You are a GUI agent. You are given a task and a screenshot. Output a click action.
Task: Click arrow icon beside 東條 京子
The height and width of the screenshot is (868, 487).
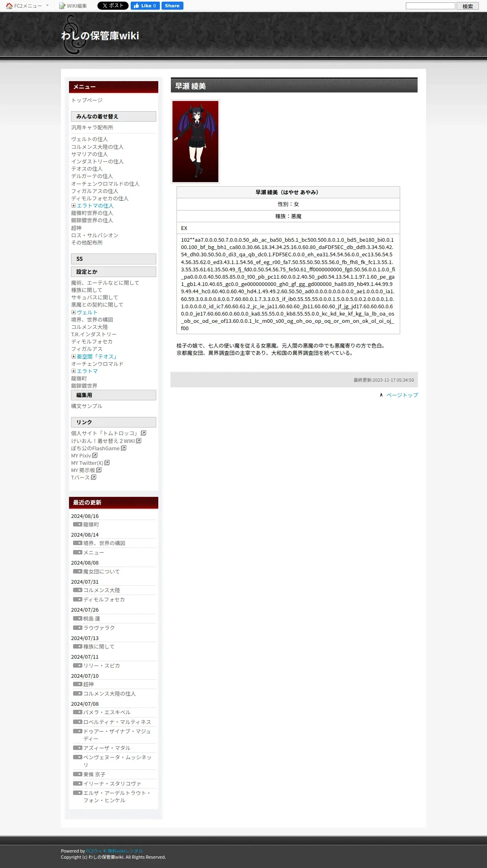pos(78,774)
